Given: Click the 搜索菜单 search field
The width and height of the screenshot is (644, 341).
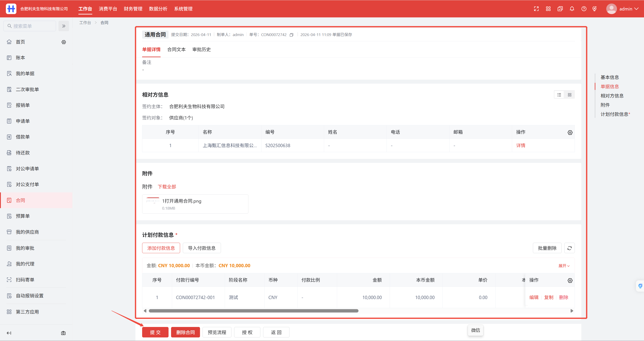Looking at the screenshot, I should (30, 26).
